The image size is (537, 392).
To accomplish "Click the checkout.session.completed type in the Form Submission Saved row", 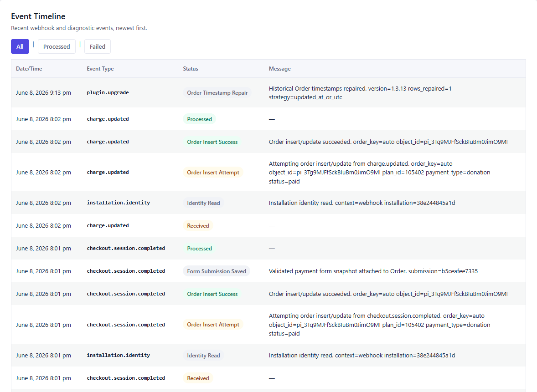I will click(x=126, y=271).
